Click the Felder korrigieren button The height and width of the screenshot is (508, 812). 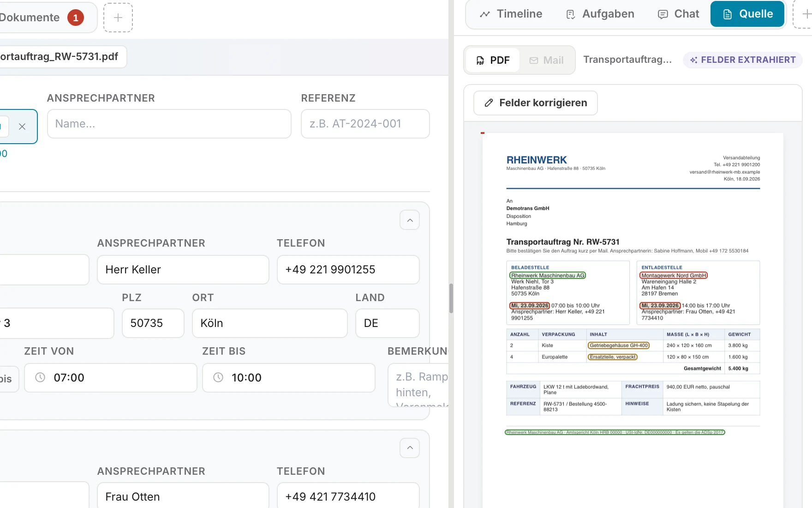tap(535, 103)
